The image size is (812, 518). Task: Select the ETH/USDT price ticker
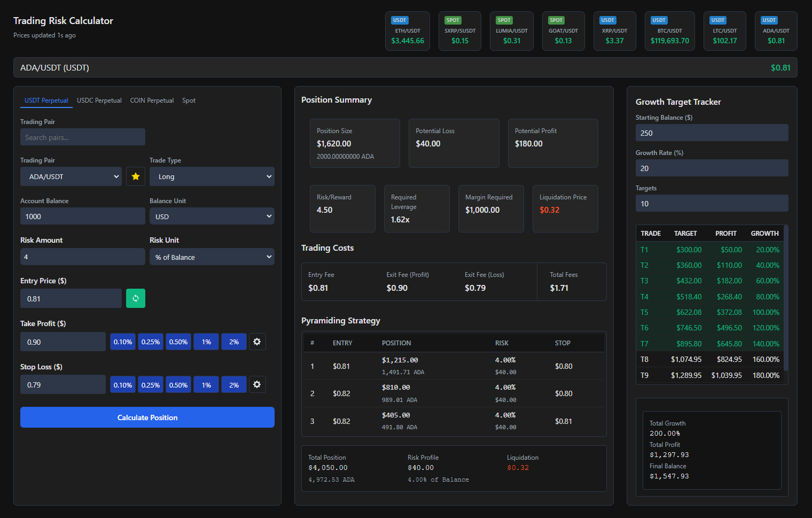click(407, 30)
